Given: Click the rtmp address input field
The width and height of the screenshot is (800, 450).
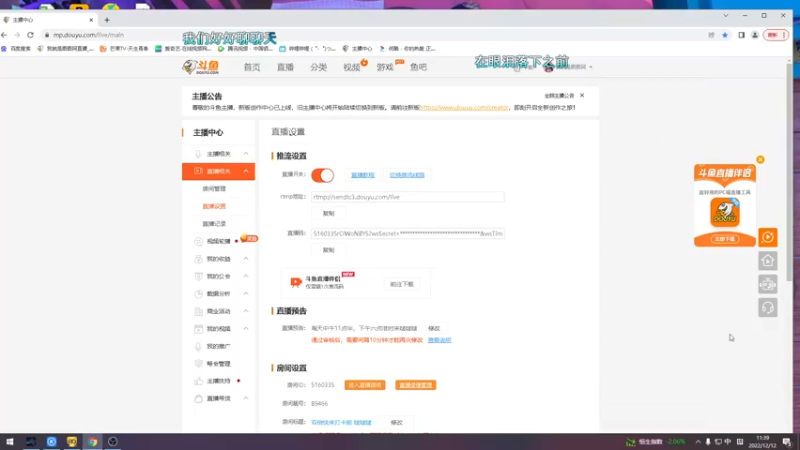Looking at the screenshot, I should coord(408,197).
